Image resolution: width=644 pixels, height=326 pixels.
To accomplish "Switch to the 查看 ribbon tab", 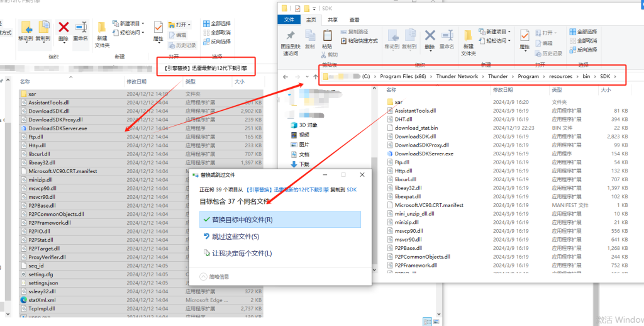I will [x=355, y=20].
